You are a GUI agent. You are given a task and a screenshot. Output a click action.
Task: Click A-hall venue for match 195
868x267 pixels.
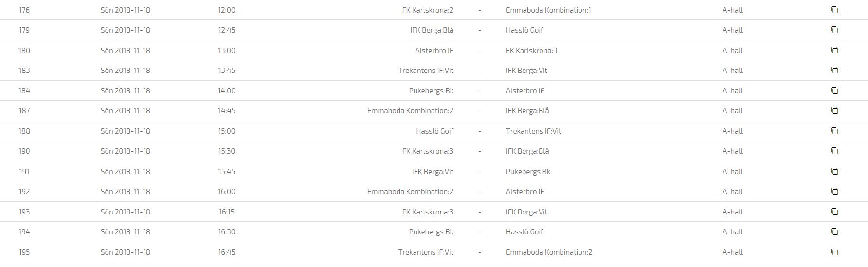(733, 252)
